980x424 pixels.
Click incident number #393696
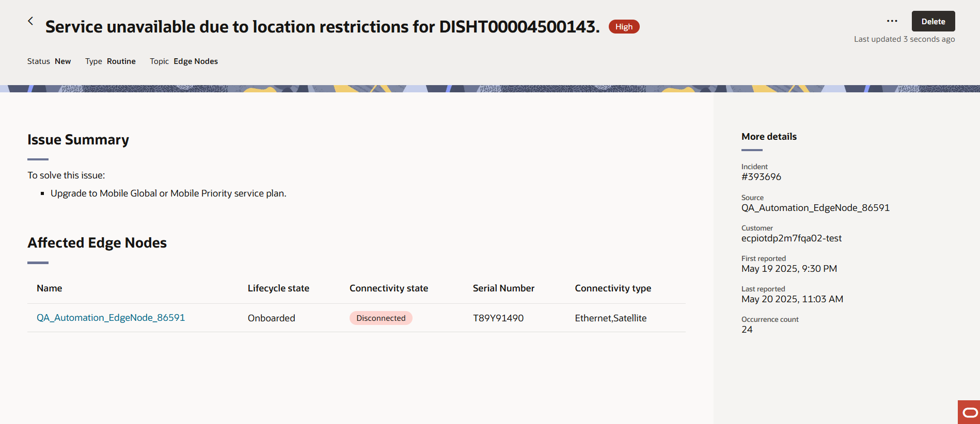coord(762,176)
